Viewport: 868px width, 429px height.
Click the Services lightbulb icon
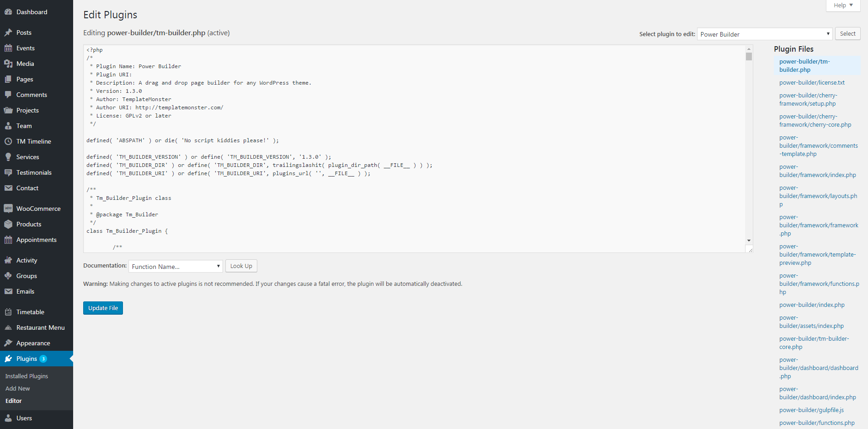click(x=8, y=157)
